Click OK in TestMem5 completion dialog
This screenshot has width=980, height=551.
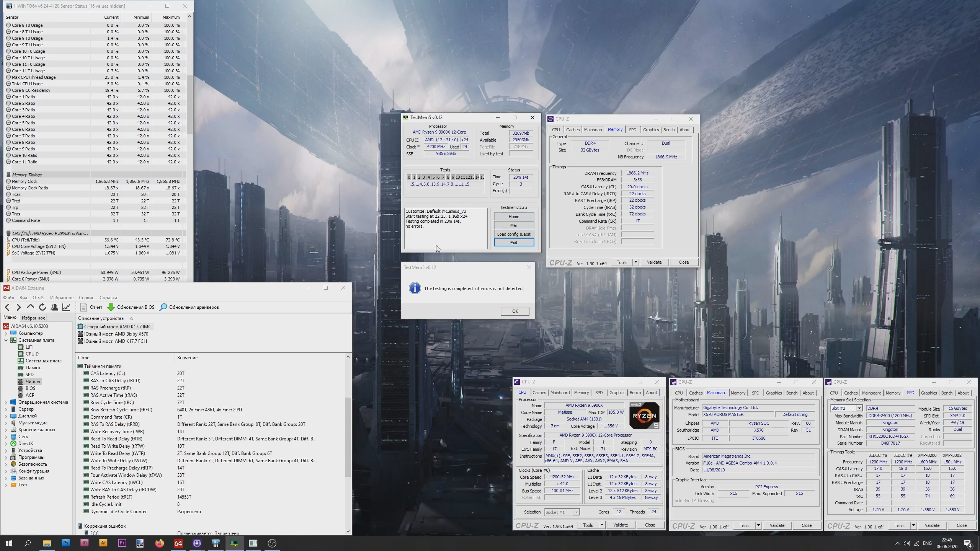[x=515, y=311]
